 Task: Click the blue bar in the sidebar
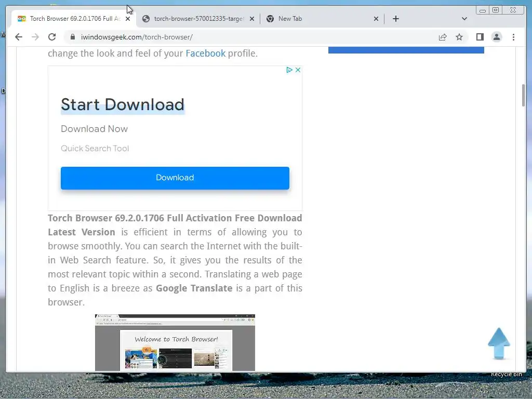coord(406,50)
